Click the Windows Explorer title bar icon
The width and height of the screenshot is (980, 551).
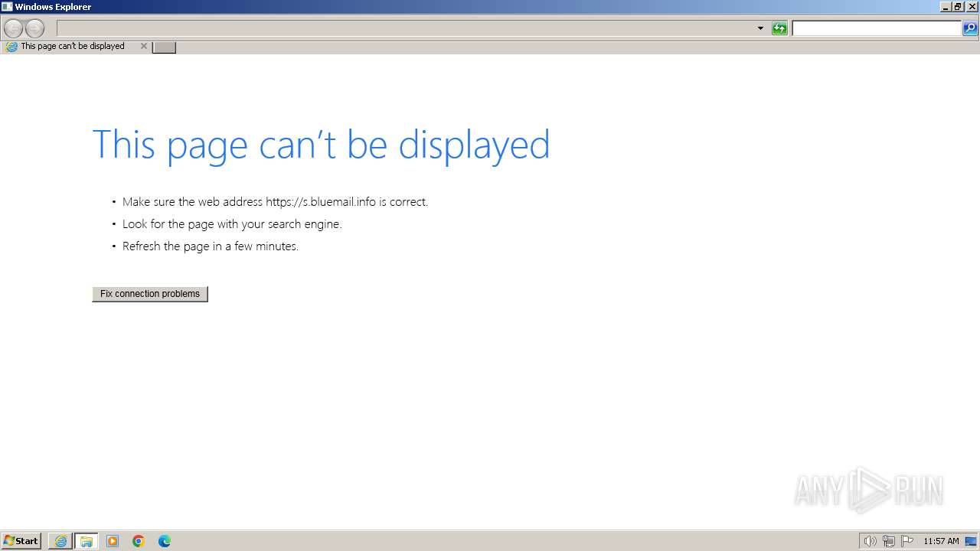pyautogui.click(x=7, y=7)
